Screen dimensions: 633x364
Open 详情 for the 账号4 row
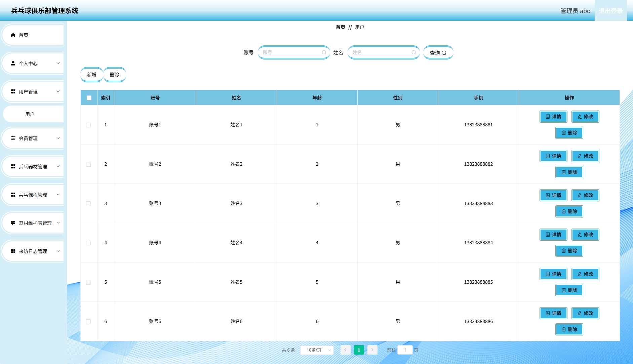[553, 235]
